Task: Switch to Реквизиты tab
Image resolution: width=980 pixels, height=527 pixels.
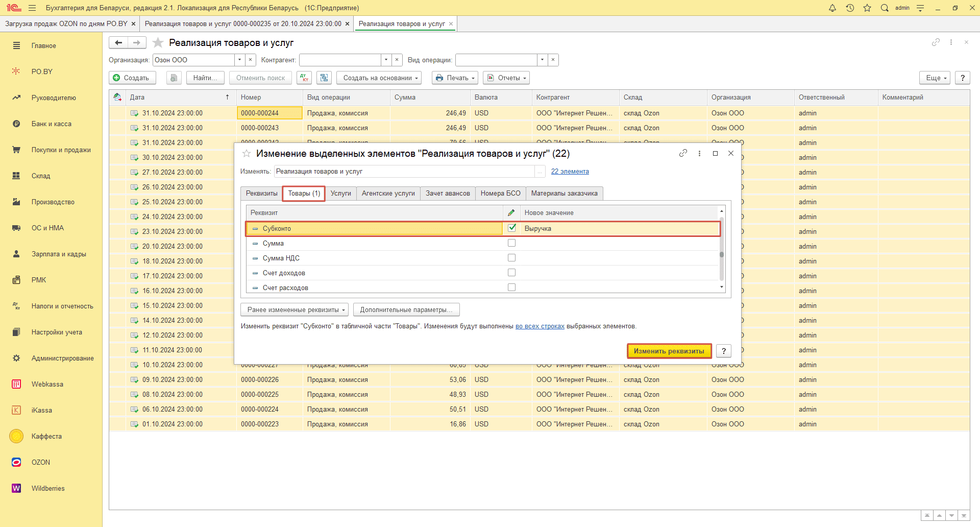Action: pos(262,194)
